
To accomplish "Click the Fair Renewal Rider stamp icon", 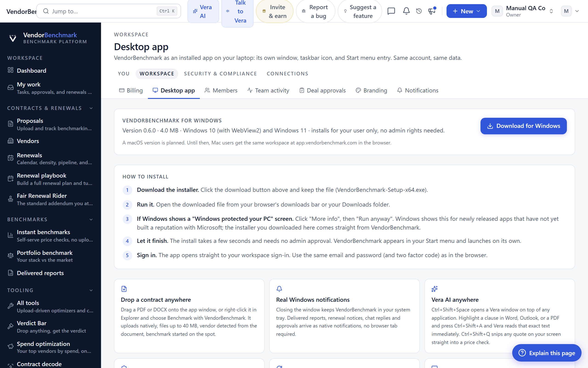I will [10, 199].
